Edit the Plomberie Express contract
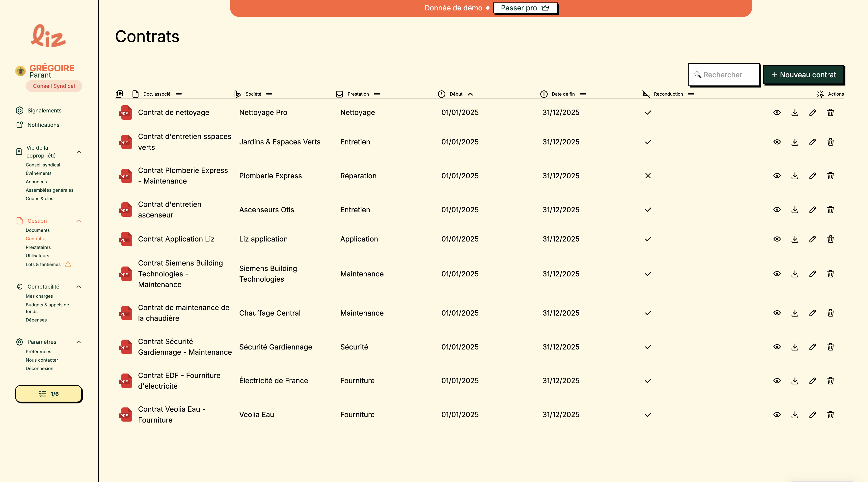The image size is (868, 482). (x=813, y=176)
